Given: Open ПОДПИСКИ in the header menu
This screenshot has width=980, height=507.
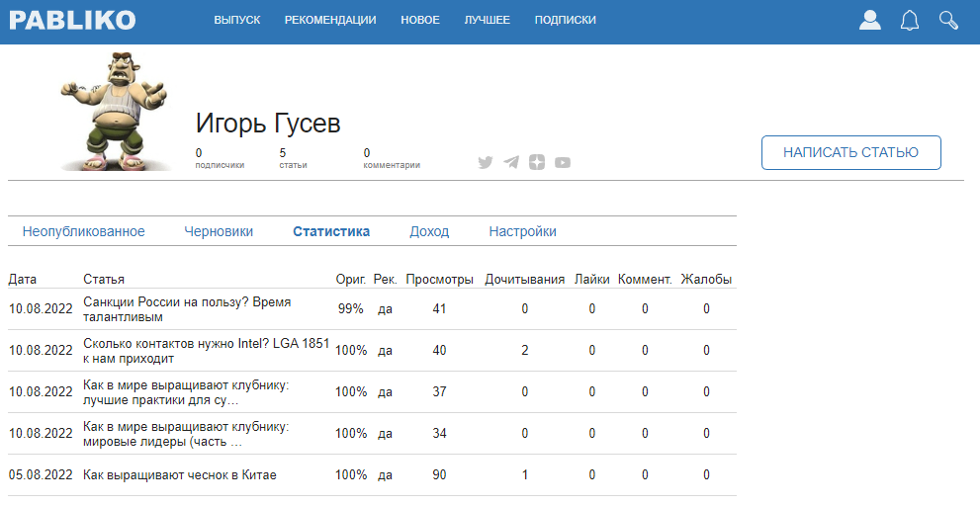Looking at the screenshot, I should tap(565, 20).
